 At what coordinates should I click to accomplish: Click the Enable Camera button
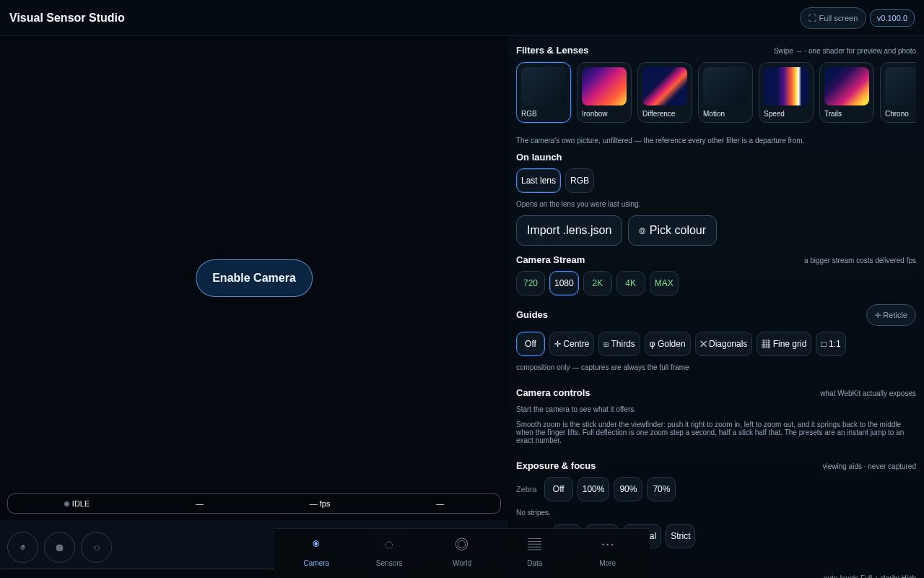pos(254,278)
